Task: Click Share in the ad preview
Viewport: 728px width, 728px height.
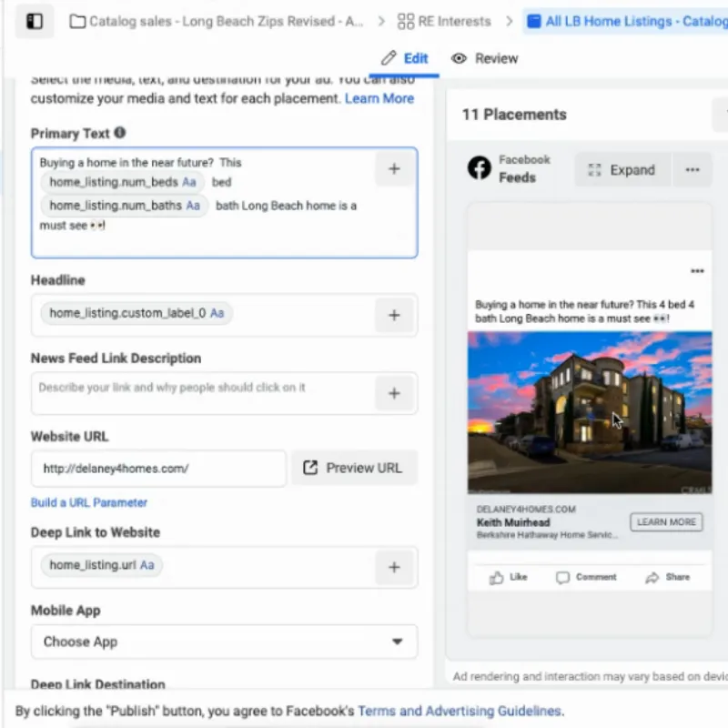Action: coord(668,577)
